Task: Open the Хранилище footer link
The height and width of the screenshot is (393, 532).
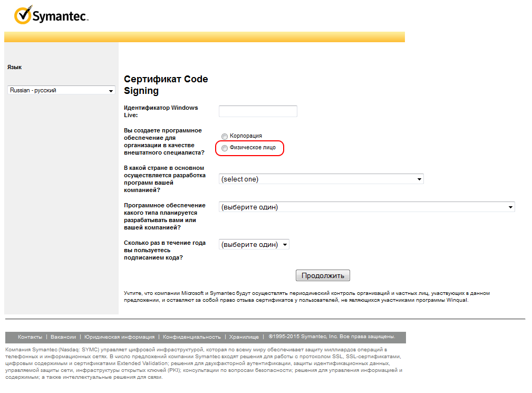Action: [244, 337]
